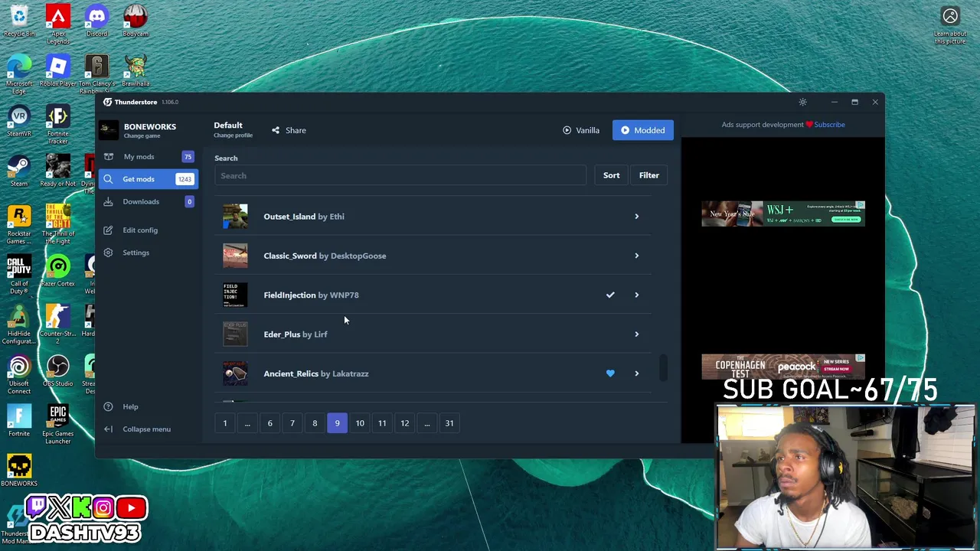Expand the Classic_Sword mod row
This screenshot has width=980, height=551.
(636, 256)
